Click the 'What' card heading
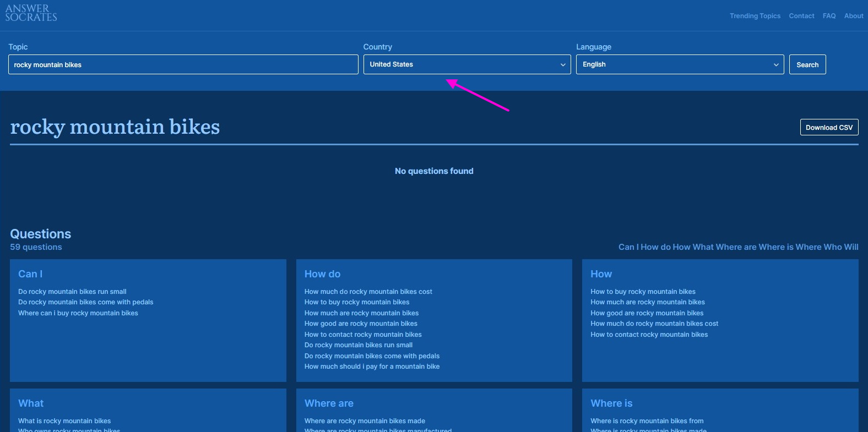Viewport: 868px width, 432px height. click(x=31, y=403)
